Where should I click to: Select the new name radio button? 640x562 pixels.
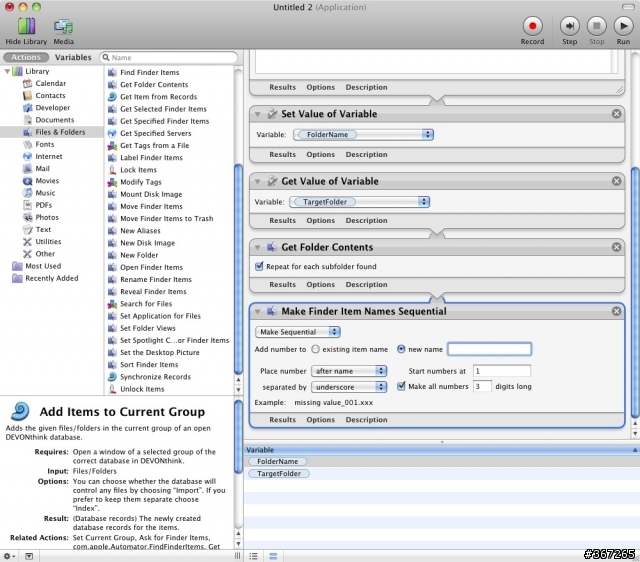click(x=401, y=349)
